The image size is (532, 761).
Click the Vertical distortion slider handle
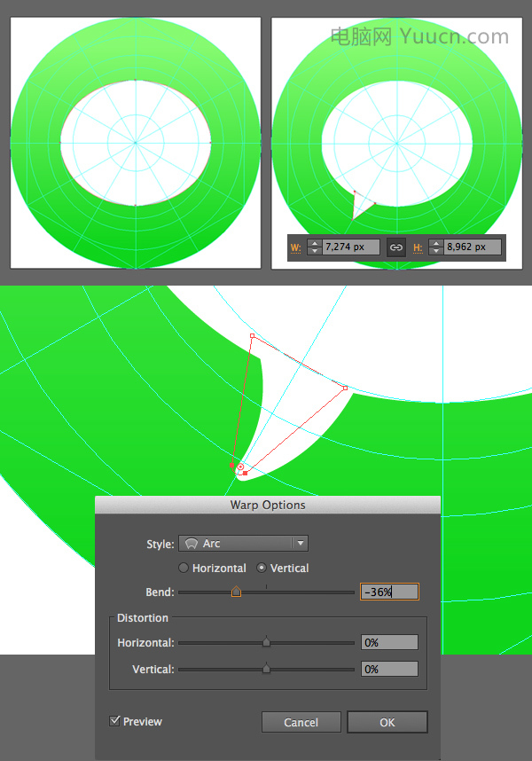(266, 669)
